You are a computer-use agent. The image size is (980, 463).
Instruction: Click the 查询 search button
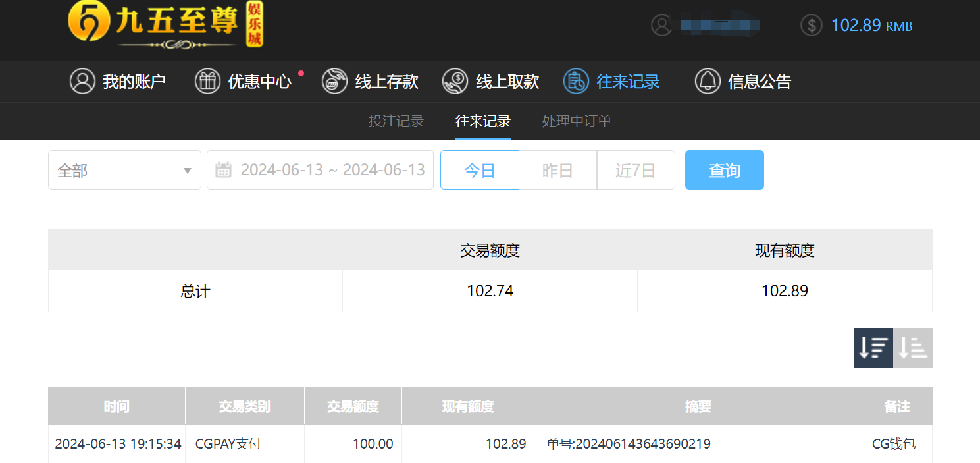tap(724, 169)
